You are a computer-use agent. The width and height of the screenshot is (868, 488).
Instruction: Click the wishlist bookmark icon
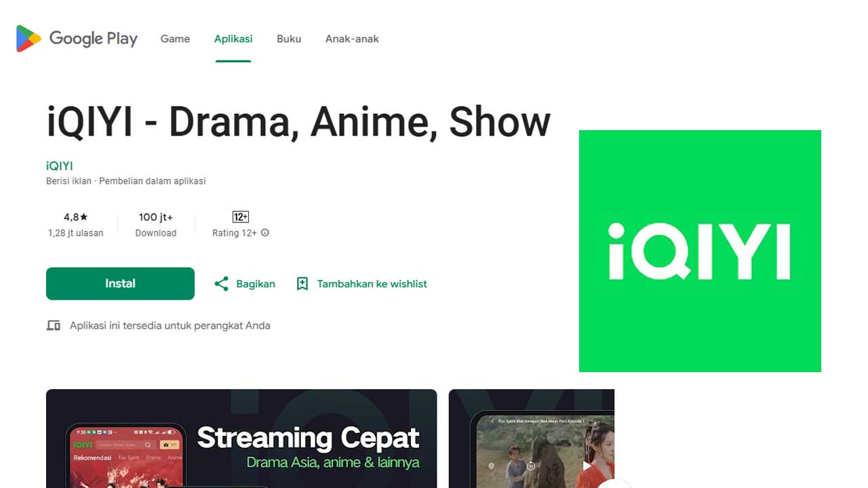[302, 284]
